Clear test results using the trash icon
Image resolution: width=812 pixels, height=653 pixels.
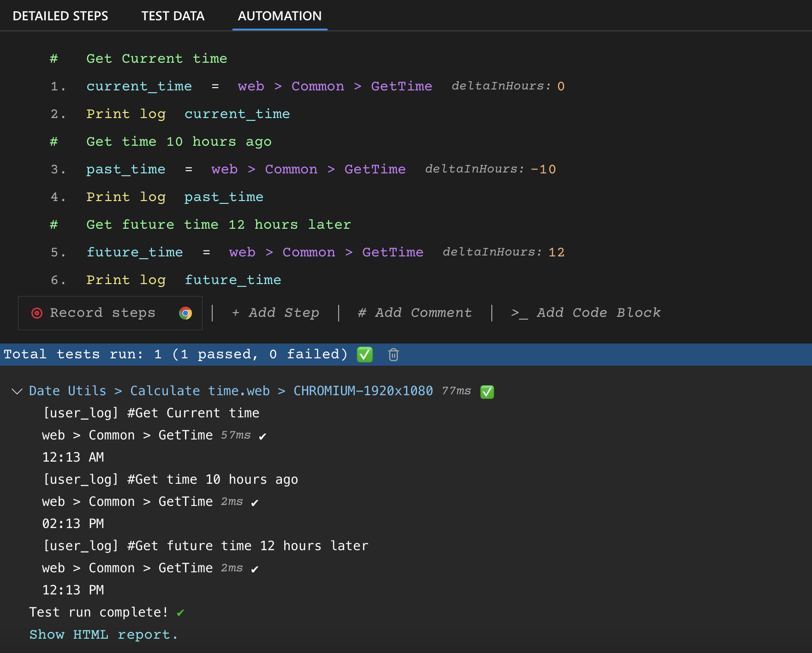tap(393, 355)
